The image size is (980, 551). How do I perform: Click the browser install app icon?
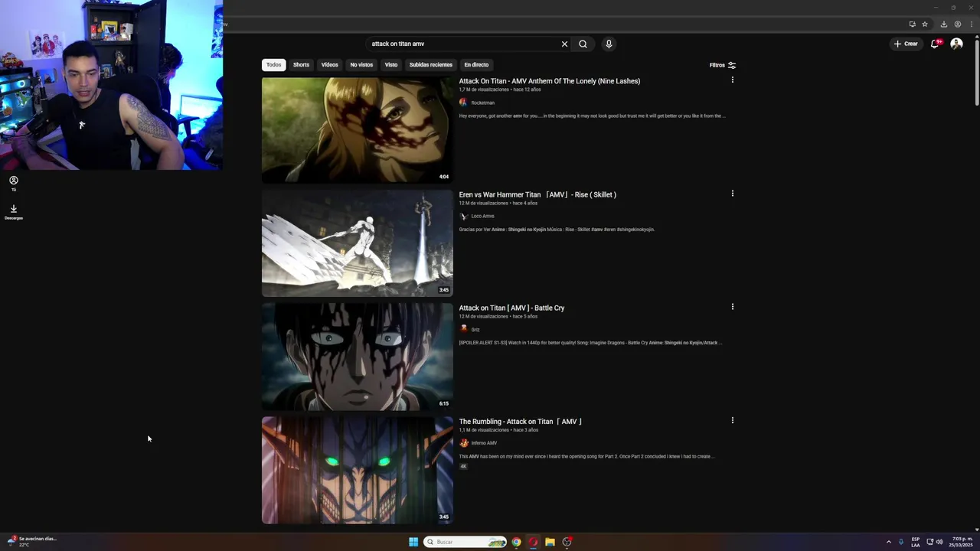pyautogui.click(x=912, y=24)
